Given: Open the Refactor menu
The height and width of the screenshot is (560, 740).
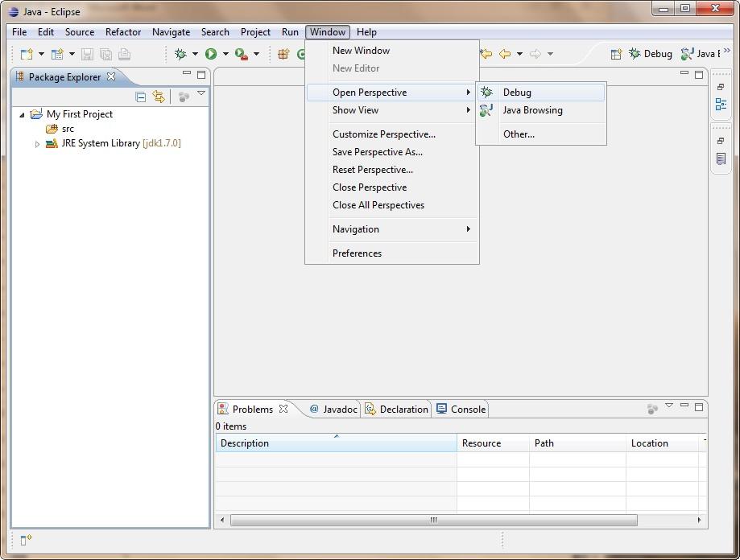Looking at the screenshot, I should [x=123, y=32].
